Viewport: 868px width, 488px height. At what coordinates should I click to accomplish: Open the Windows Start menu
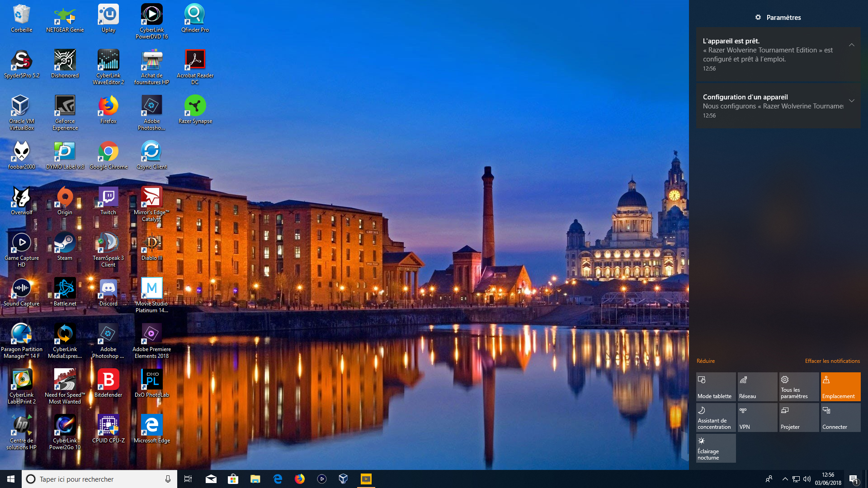click(11, 479)
